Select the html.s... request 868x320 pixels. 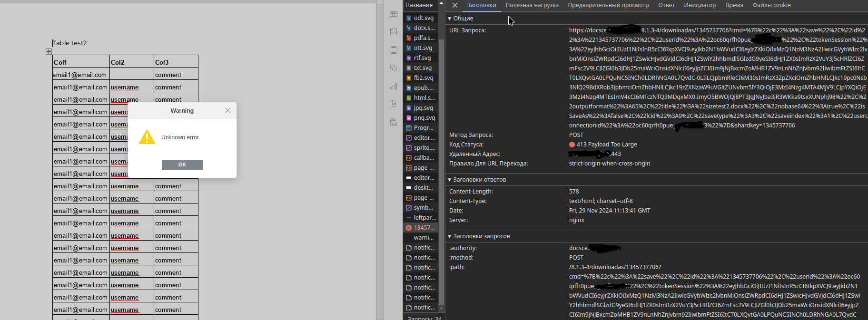[x=421, y=98]
